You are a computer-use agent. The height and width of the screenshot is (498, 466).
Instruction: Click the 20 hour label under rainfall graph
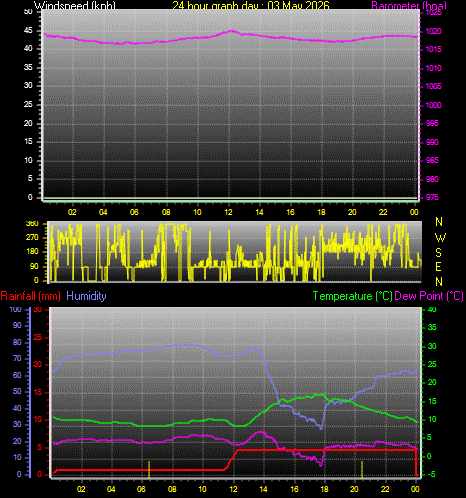(x=354, y=489)
